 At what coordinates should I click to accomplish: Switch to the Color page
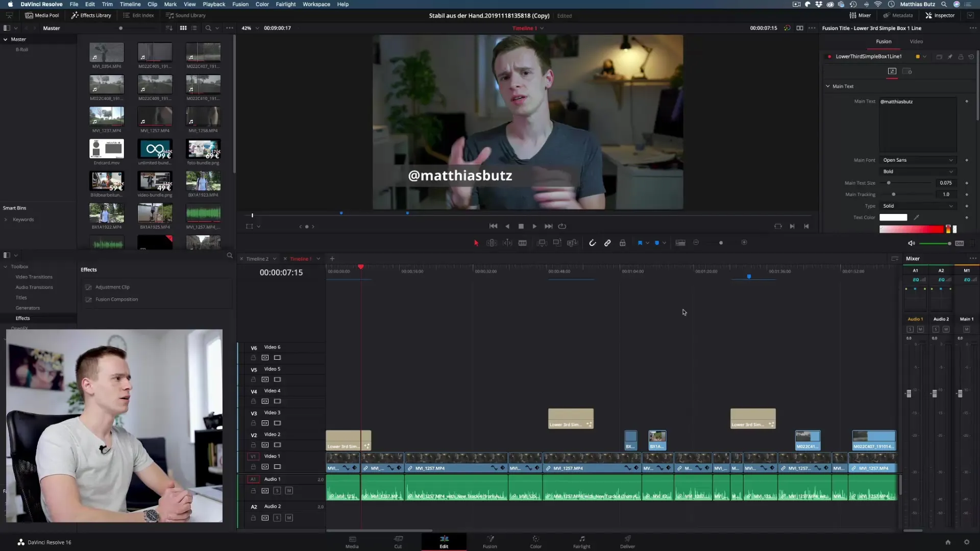point(535,542)
